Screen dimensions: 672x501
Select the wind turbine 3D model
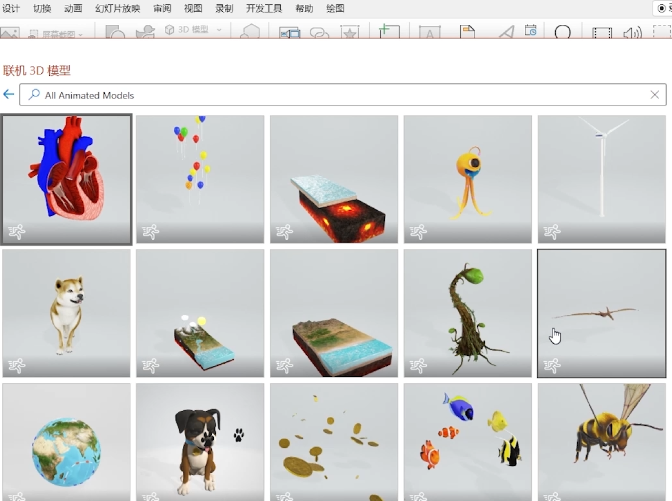coord(602,179)
